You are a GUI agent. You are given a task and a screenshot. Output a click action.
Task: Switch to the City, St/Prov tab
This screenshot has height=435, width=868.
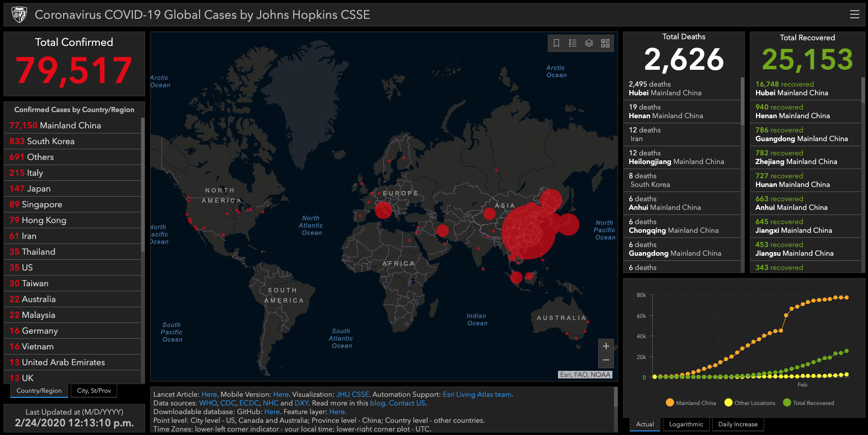[94, 391]
